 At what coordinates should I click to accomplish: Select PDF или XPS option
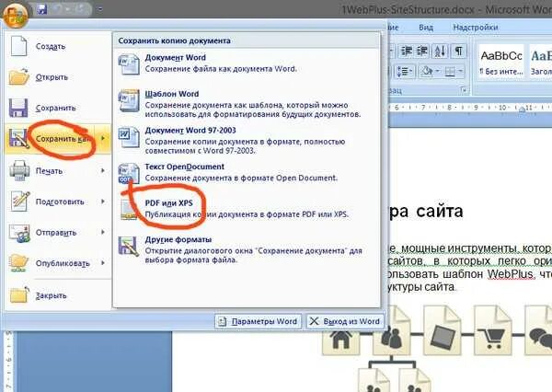coord(248,209)
